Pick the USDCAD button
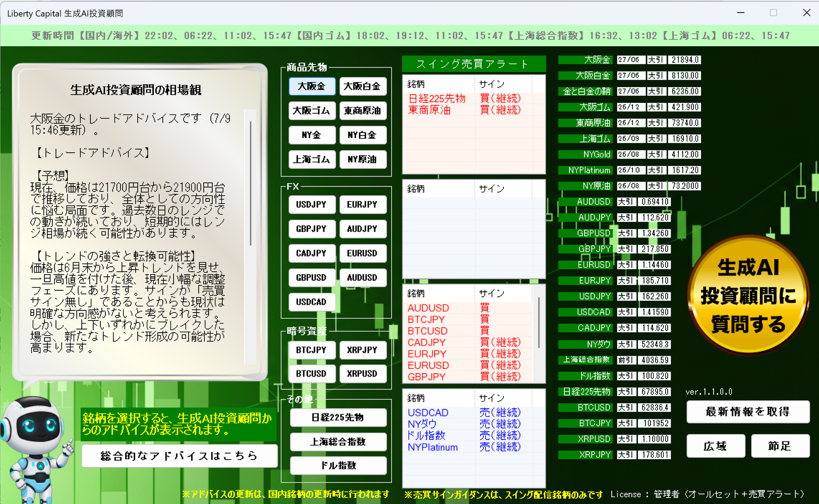 (x=312, y=302)
